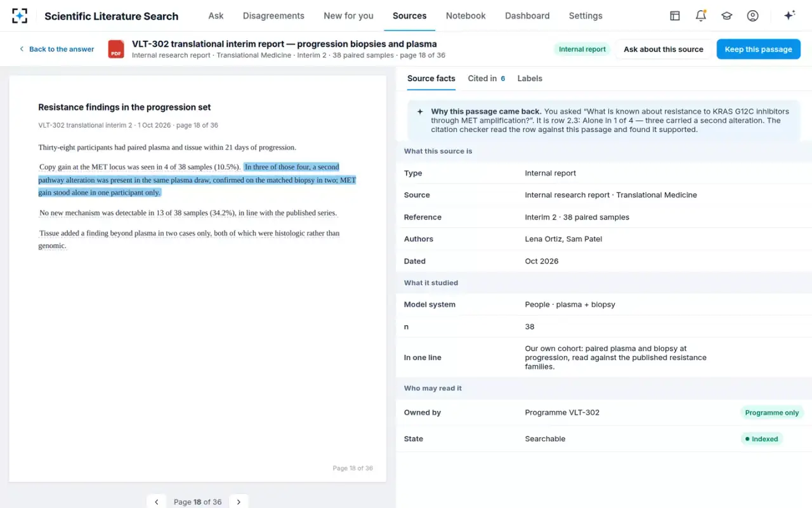
Task: Click the sentence about no new mechanism detectable
Action: click(188, 213)
